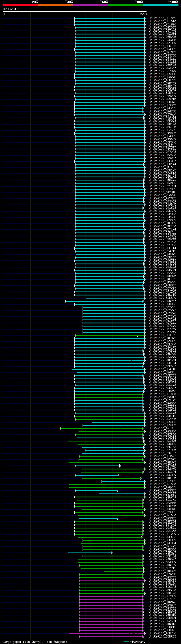Select the query name BP062610
181x644 pixels.
tap(11, 9)
